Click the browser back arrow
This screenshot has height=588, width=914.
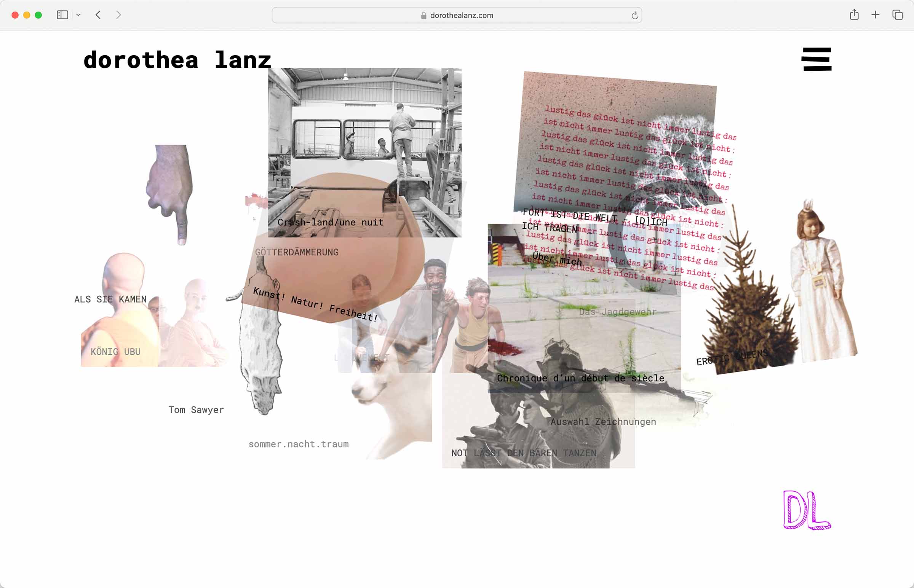point(98,15)
